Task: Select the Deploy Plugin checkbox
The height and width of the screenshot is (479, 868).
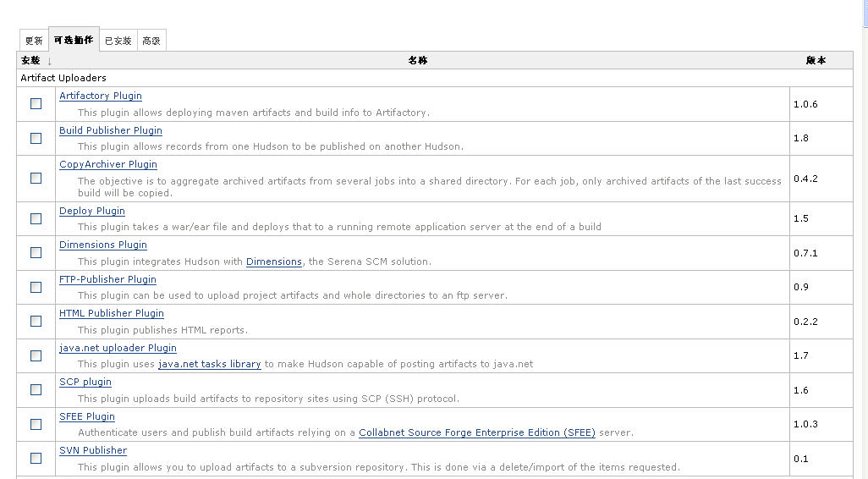Action: coord(36,218)
